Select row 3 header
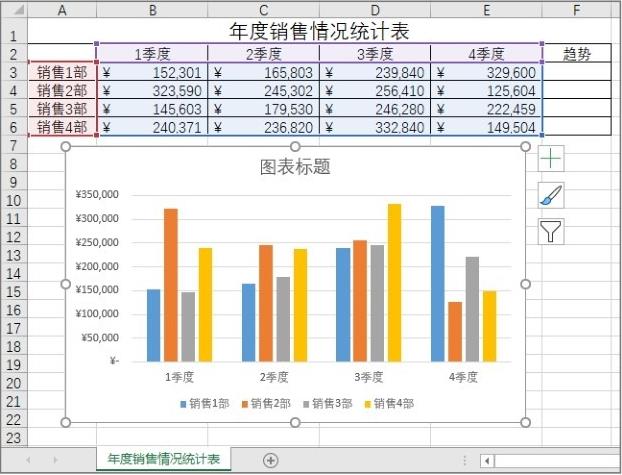 tap(13, 72)
